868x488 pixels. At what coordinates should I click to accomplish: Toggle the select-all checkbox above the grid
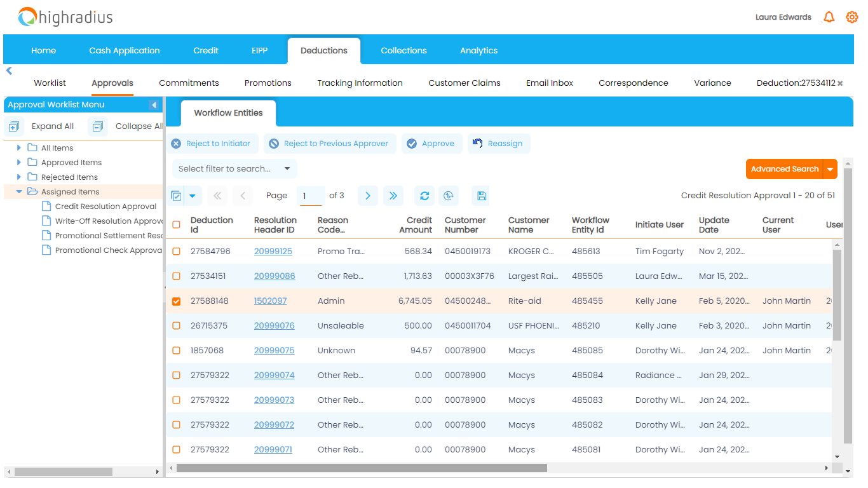tap(176, 196)
